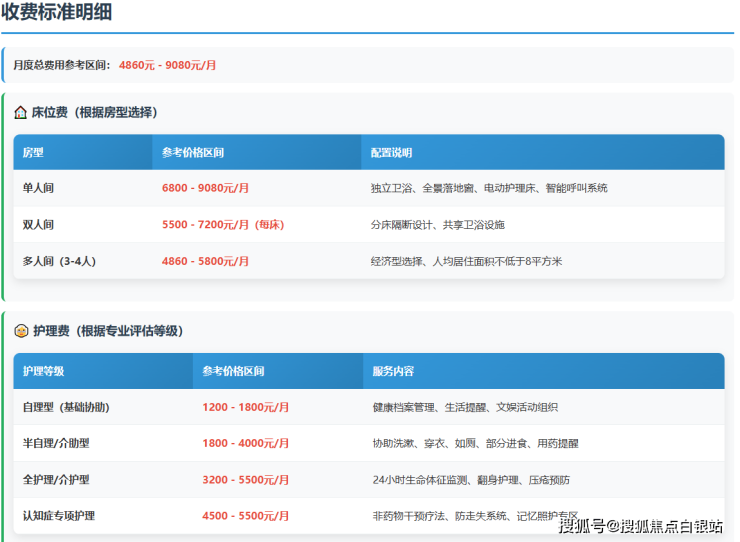Viewport: 740px width, 542px height.
Task: Click the 服务内容 column header
Action: pos(393,371)
